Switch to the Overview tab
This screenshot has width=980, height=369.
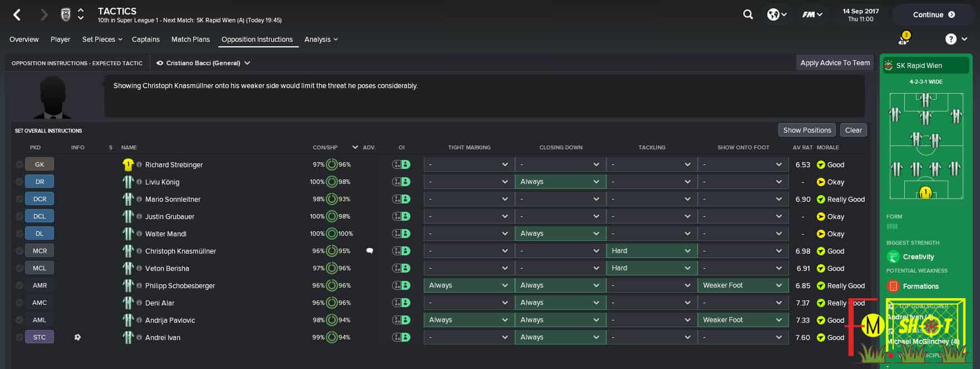[24, 40]
